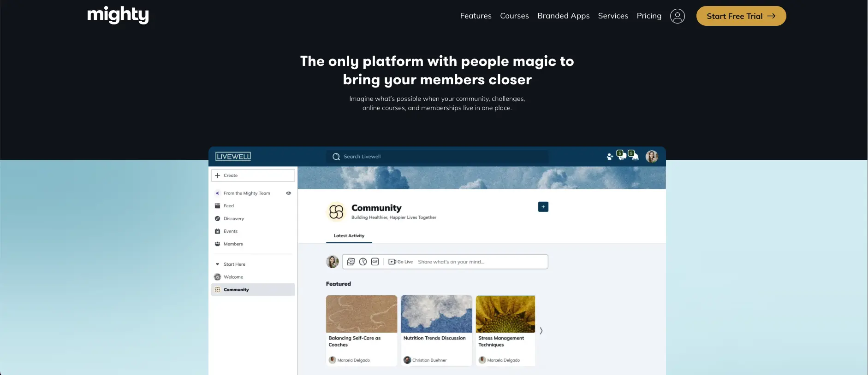This screenshot has height=375, width=868.
Task: Click the blue plus button
Action: click(x=543, y=207)
